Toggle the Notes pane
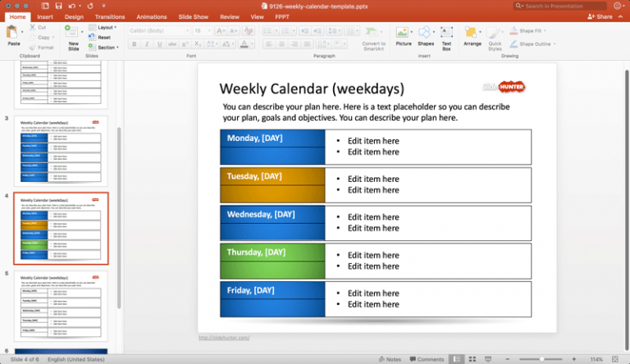The width and height of the screenshot is (630, 364). [x=390, y=359]
